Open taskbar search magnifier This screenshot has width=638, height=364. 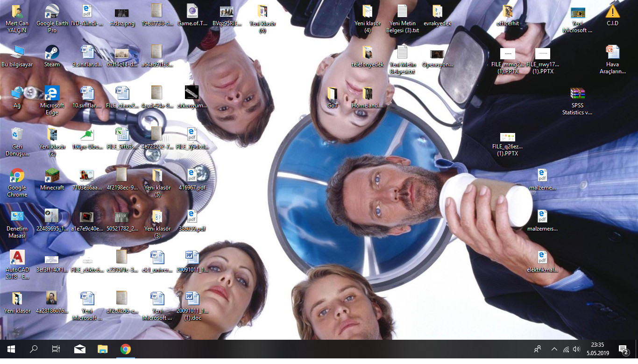click(x=34, y=349)
